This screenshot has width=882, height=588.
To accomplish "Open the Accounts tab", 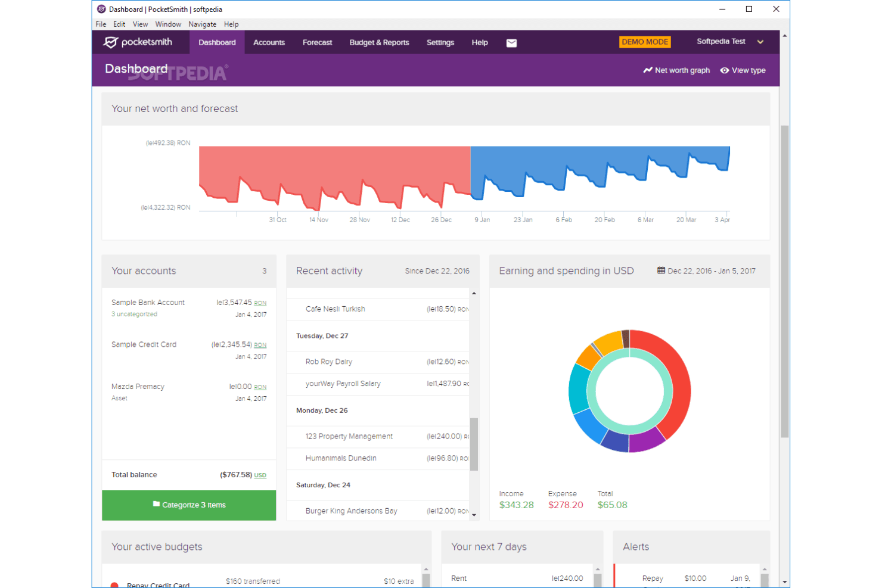I will (269, 42).
